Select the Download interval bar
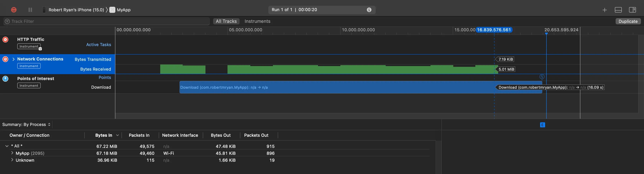The height and width of the screenshot is (174, 644). (361, 87)
